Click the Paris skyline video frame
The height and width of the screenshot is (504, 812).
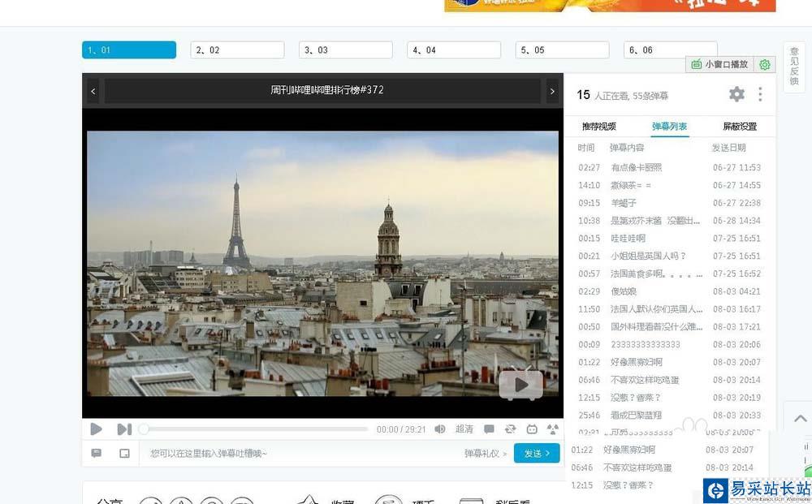coord(322,264)
